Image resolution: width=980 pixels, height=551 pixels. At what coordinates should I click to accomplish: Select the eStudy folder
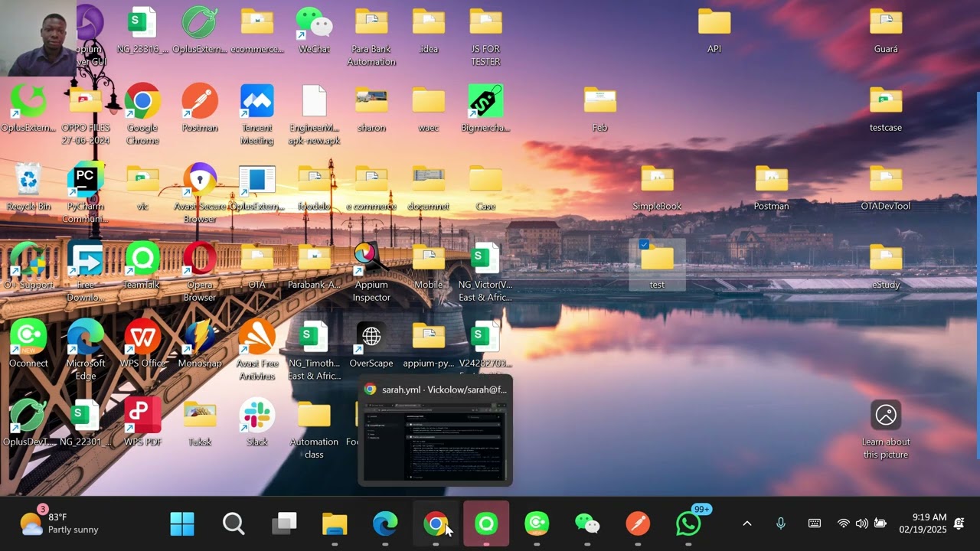click(886, 265)
